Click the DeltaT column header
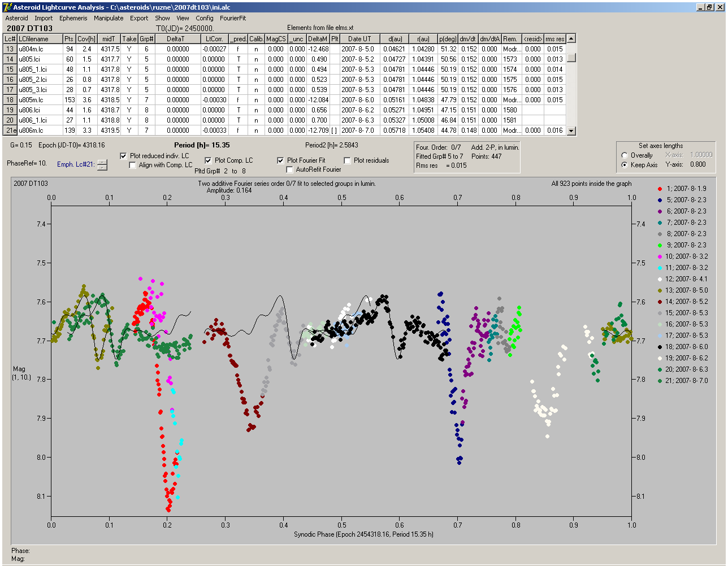Image resolution: width=728 pixels, height=566 pixels. click(x=177, y=39)
